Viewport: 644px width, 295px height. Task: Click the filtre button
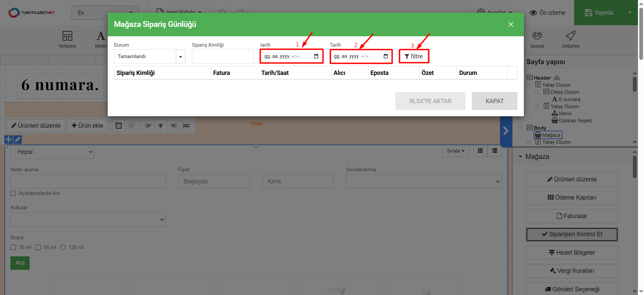[x=414, y=56]
